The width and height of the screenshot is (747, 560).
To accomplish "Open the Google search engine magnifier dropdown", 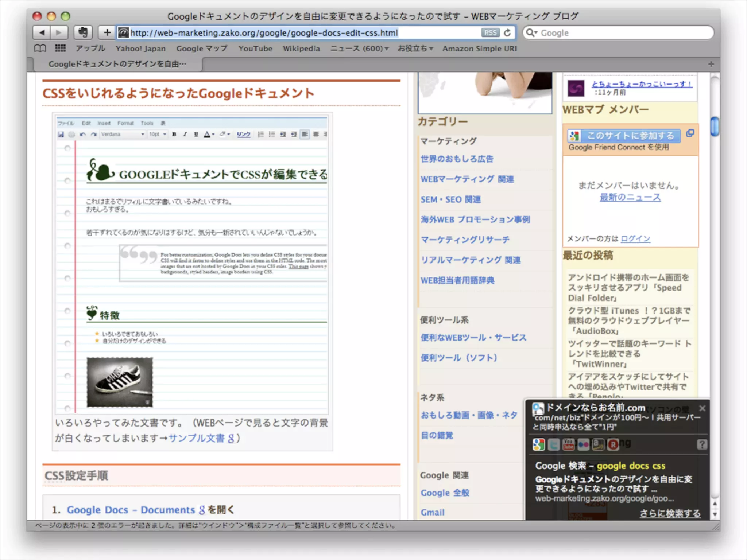I will click(x=531, y=33).
